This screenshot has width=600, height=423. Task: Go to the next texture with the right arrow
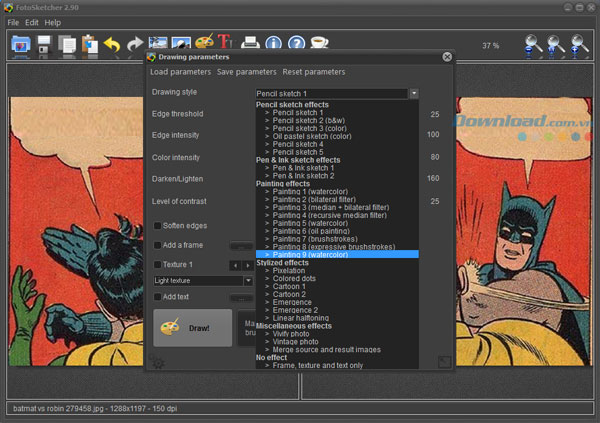(248, 265)
